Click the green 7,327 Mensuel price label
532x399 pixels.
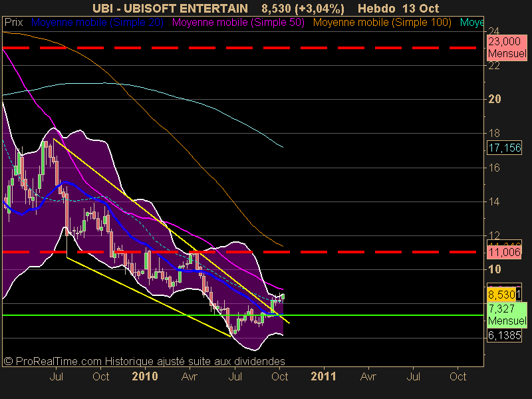click(507, 315)
